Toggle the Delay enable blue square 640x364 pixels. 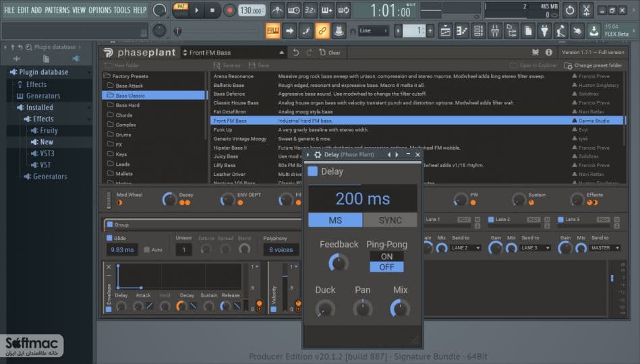[313, 171]
